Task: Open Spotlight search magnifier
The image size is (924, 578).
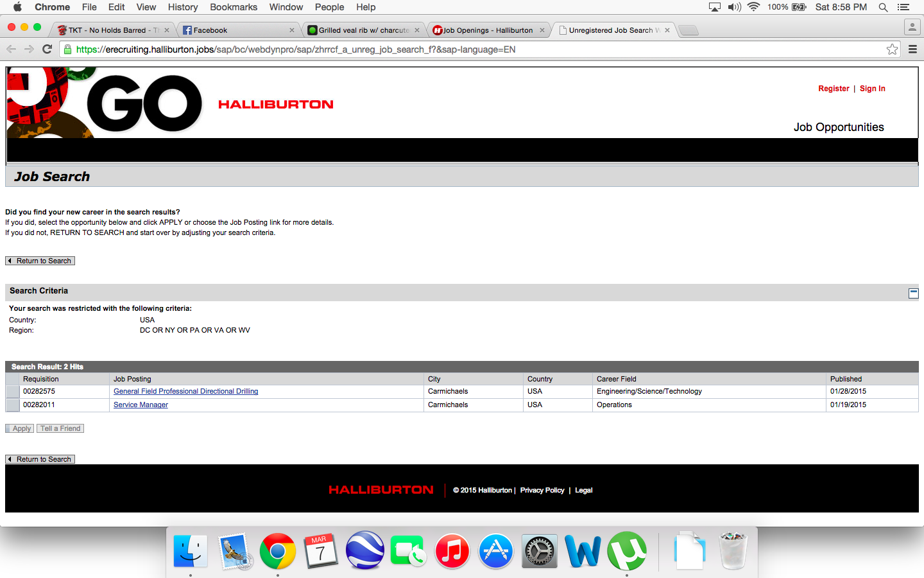Action: (883, 7)
